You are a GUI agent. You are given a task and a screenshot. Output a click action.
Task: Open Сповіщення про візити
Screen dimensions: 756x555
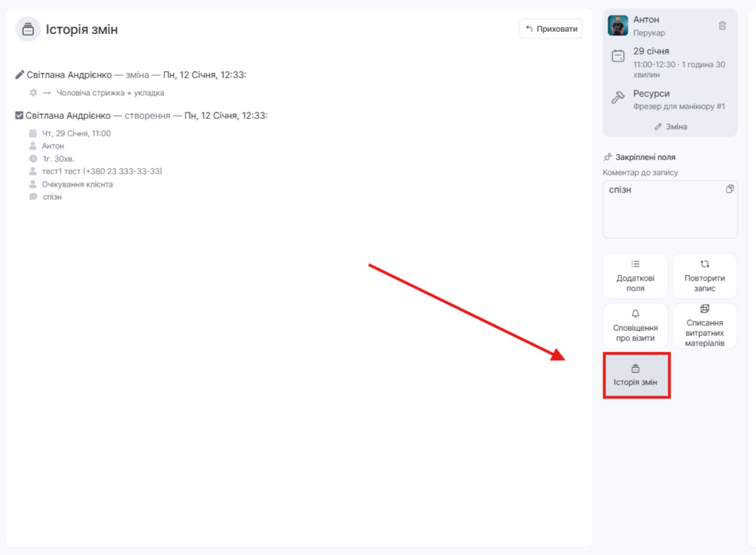coord(635,325)
